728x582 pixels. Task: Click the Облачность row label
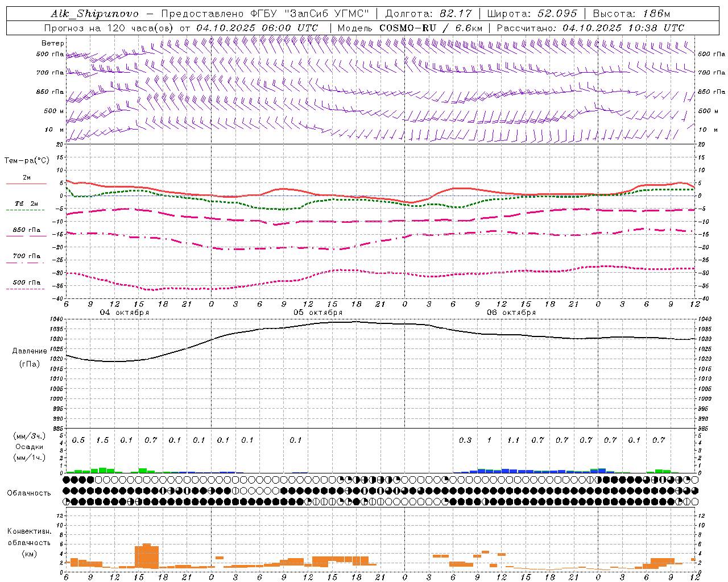(29, 493)
